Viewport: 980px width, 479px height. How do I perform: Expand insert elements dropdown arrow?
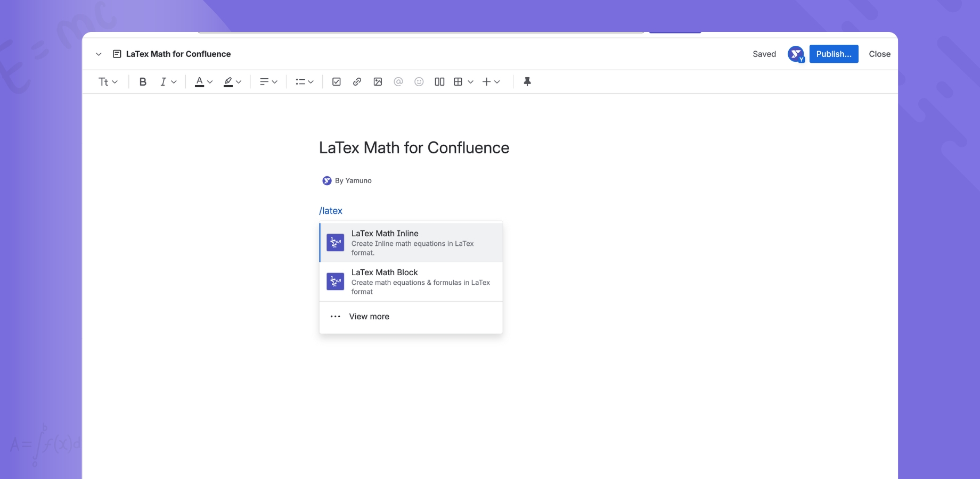pyautogui.click(x=497, y=82)
